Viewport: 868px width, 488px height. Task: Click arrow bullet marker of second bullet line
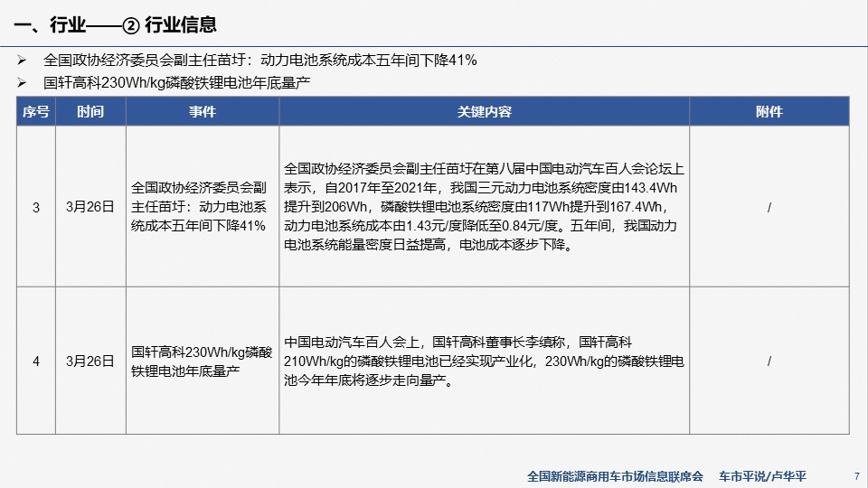[22, 83]
